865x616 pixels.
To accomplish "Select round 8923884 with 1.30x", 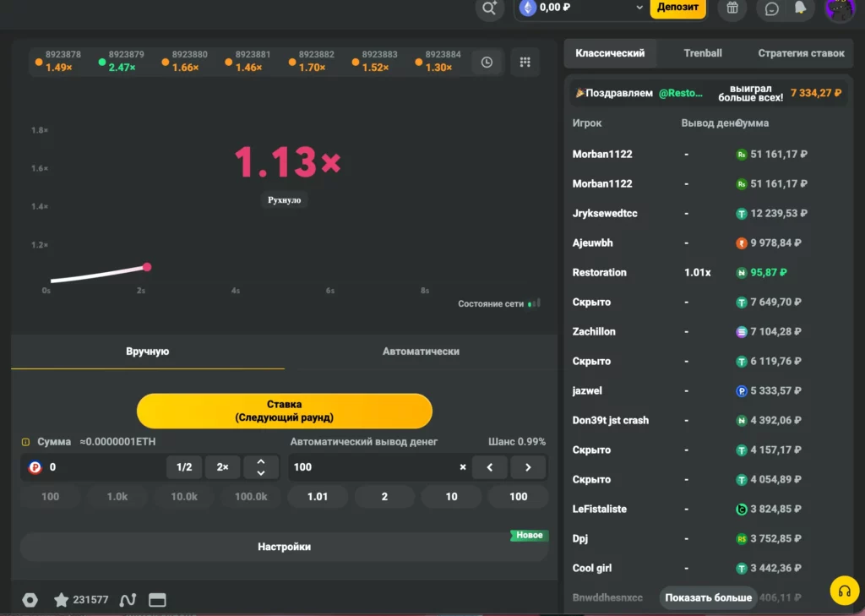I will tap(438, 61).
